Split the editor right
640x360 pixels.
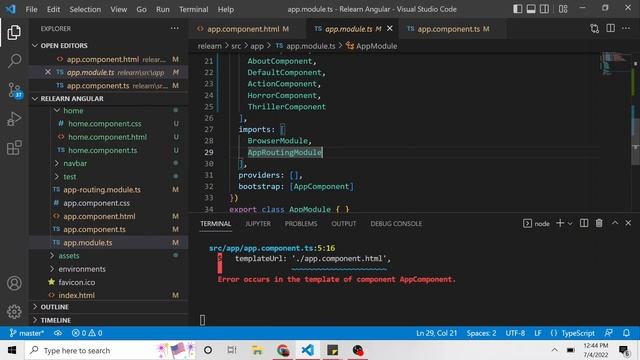(x=610, y=28)
